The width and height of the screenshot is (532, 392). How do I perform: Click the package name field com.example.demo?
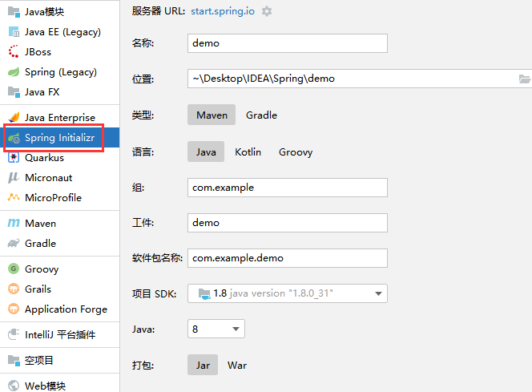[287, 258]
